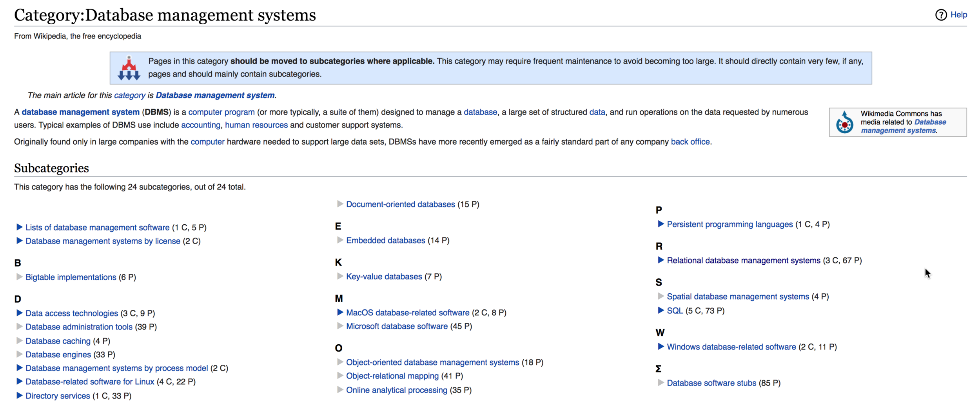Expand the Data access technologies arrow
The image size is (980, 409).
[19, 313]
